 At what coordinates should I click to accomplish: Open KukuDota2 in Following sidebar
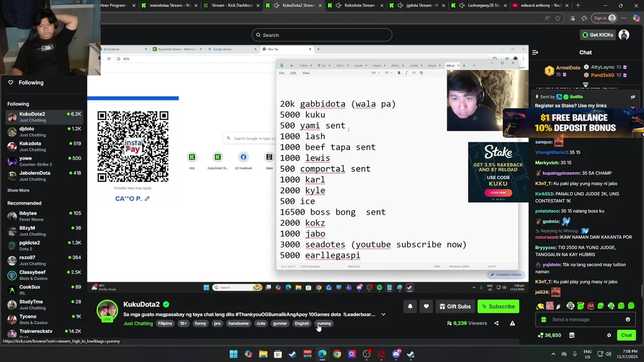(x=44, y=117)
